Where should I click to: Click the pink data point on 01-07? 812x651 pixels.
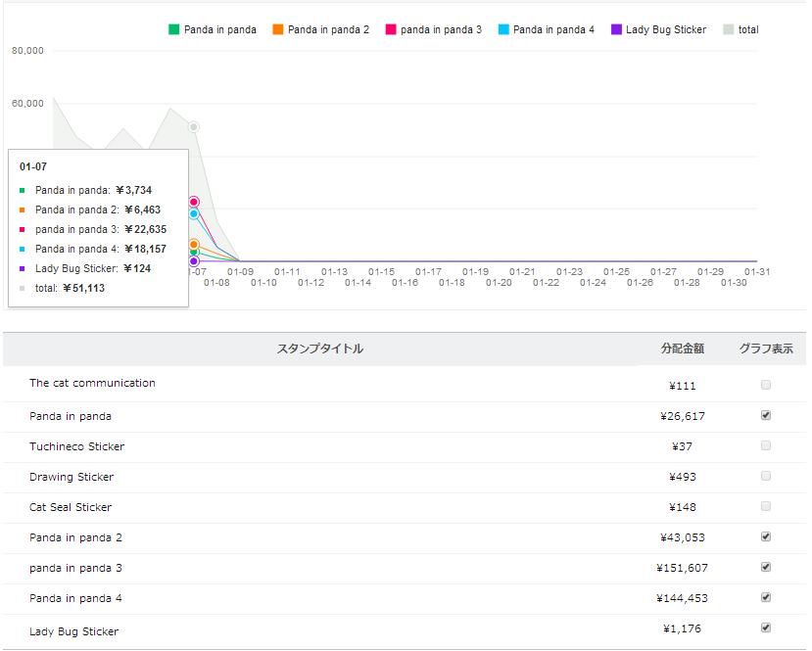194,202
